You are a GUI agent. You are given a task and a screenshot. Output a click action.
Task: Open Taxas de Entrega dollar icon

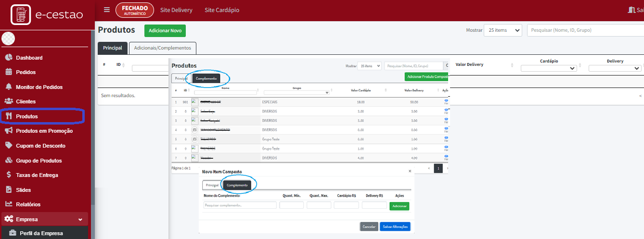(9, 175)
